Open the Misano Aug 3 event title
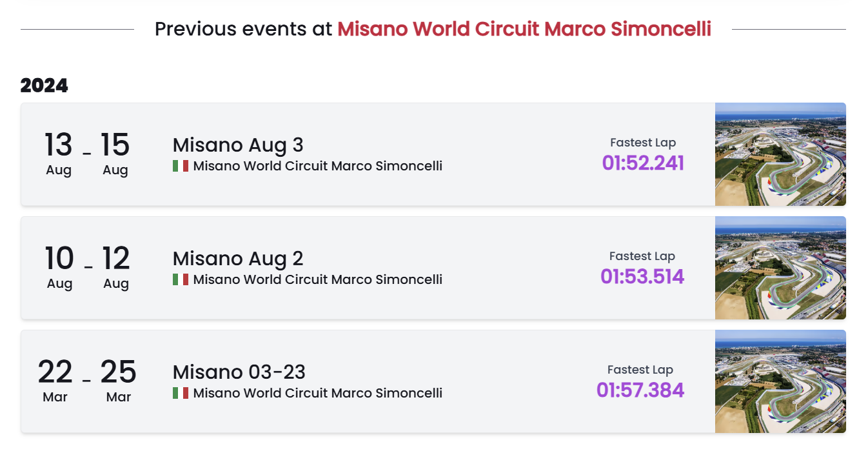The width and height of the screenshot is (868, 453). click(x=238, y=145)
